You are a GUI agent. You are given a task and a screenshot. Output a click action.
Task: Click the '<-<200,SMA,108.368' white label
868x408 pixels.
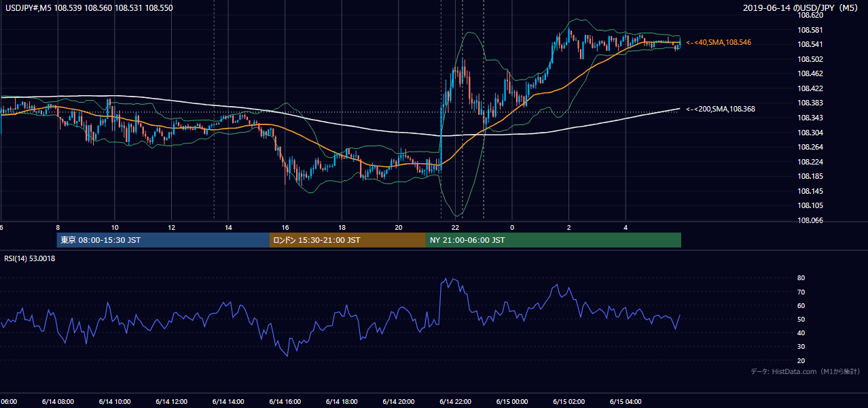[x=721, y=109]
